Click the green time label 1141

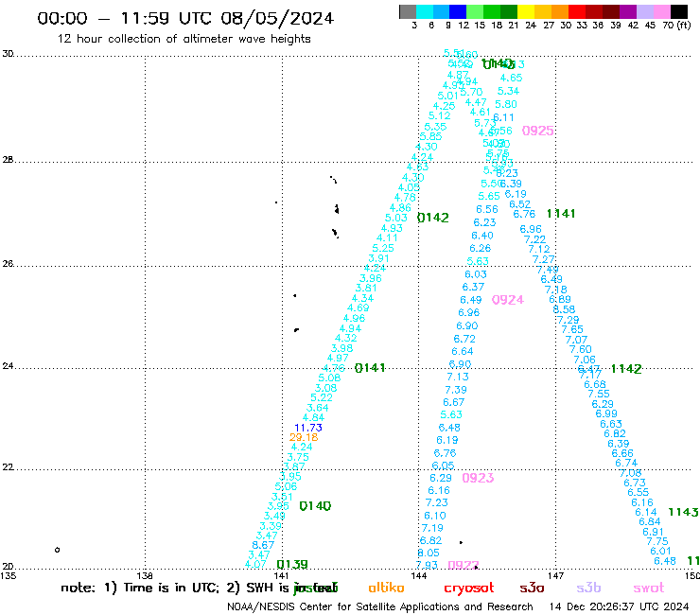pyautogui.click(x=561, y=214)
